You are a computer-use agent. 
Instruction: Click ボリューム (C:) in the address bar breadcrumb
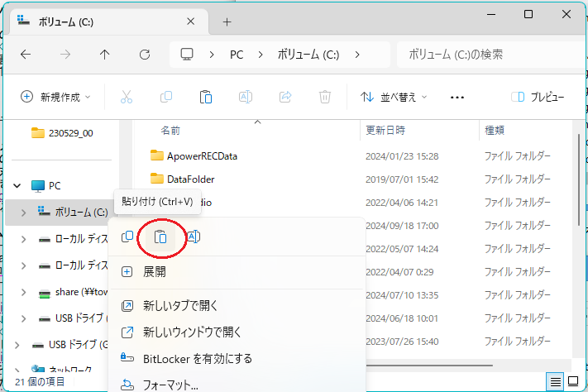point(308,55)
